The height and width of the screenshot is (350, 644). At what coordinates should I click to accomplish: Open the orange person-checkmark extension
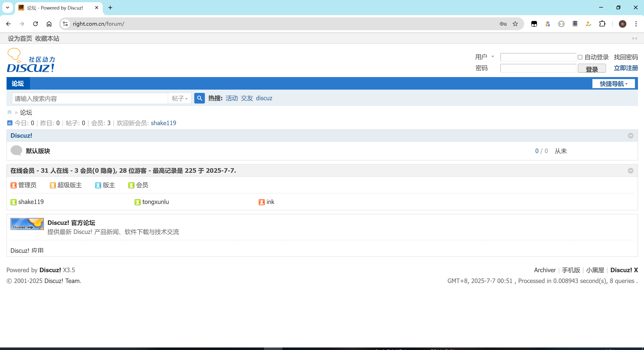tap(588, 24)
